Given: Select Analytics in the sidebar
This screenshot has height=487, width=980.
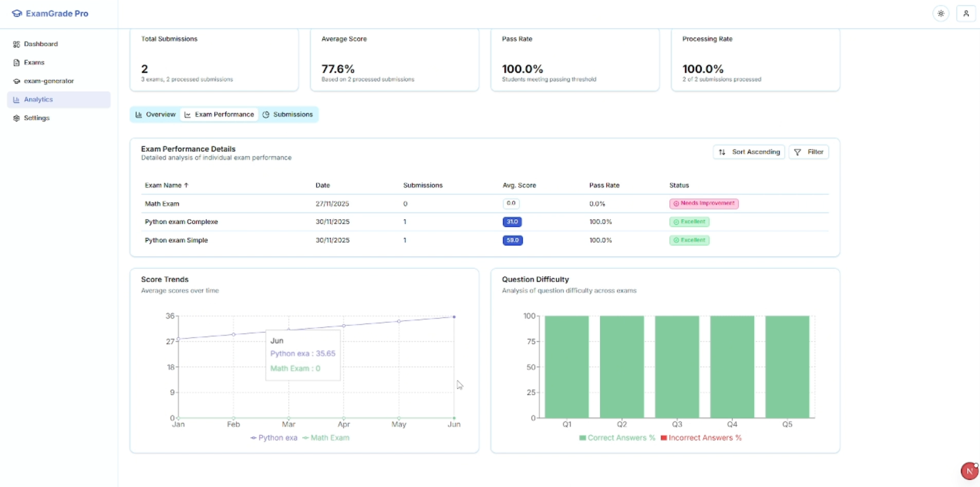Looking at the screenshot, I should click(x=39, y=99).
